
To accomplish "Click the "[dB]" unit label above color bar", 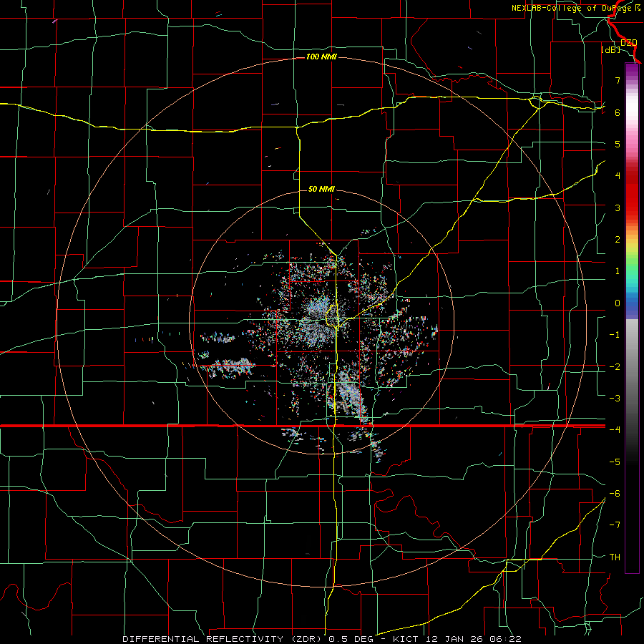I will [x=611, y=50].
